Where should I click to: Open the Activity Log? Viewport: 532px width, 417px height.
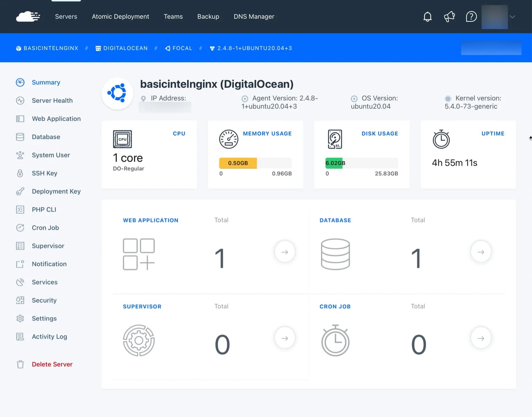pyautogui.click(x=49, y=336)
